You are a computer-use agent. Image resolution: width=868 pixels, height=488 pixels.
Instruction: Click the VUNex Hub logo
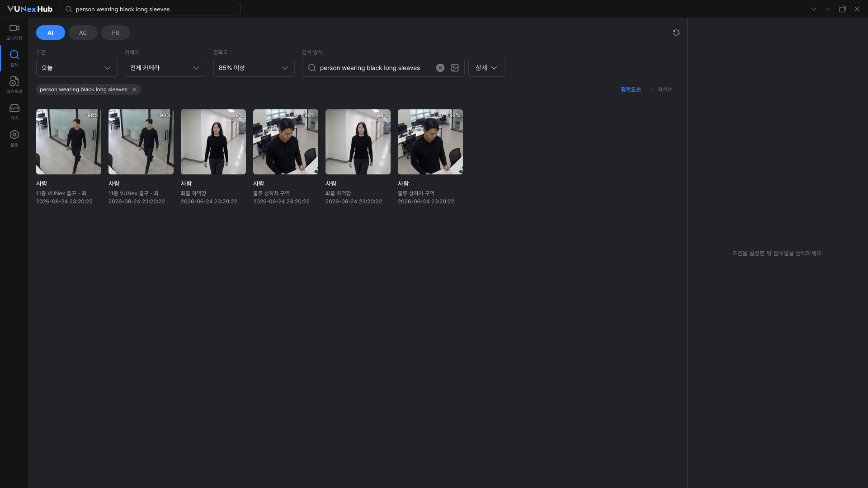pos(30,9)
